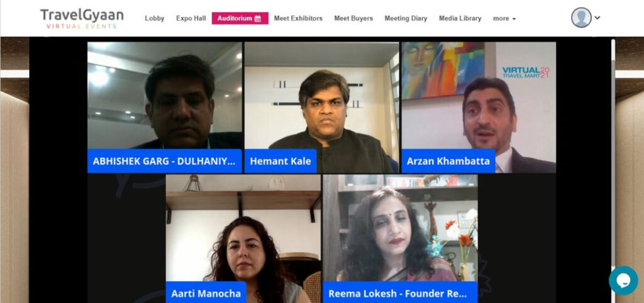This screenshot has width=644, height=303.
Task: Open the user profile avatar icon
Action: click(x=581, y=18)
